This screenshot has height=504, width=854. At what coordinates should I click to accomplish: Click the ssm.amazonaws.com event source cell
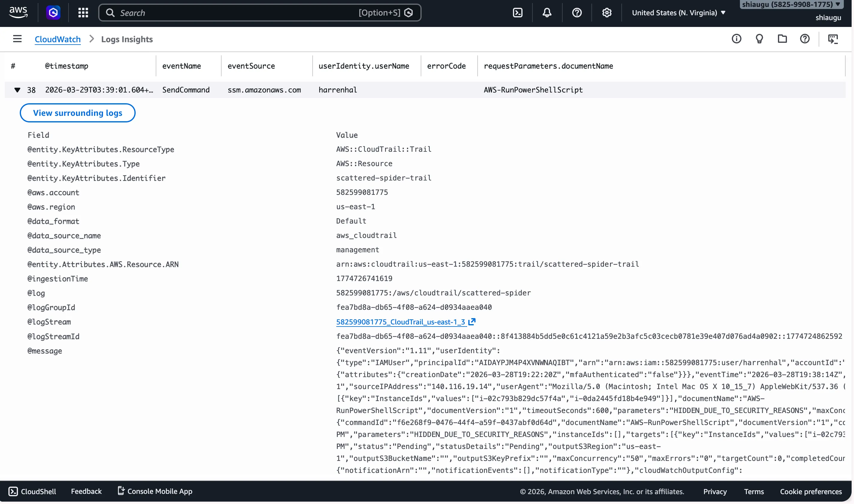tap(264, 90)
